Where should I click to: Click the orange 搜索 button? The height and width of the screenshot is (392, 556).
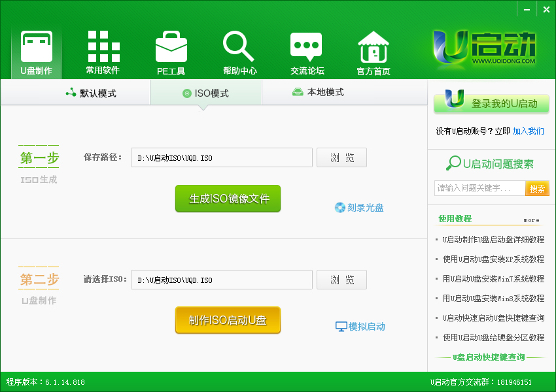537,188
